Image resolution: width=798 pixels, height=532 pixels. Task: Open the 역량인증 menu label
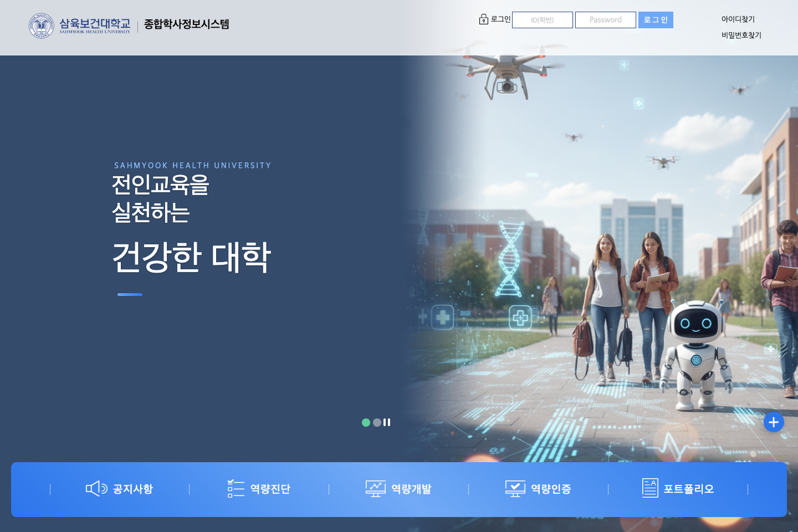pyautogui.click(x=551, y=489)
